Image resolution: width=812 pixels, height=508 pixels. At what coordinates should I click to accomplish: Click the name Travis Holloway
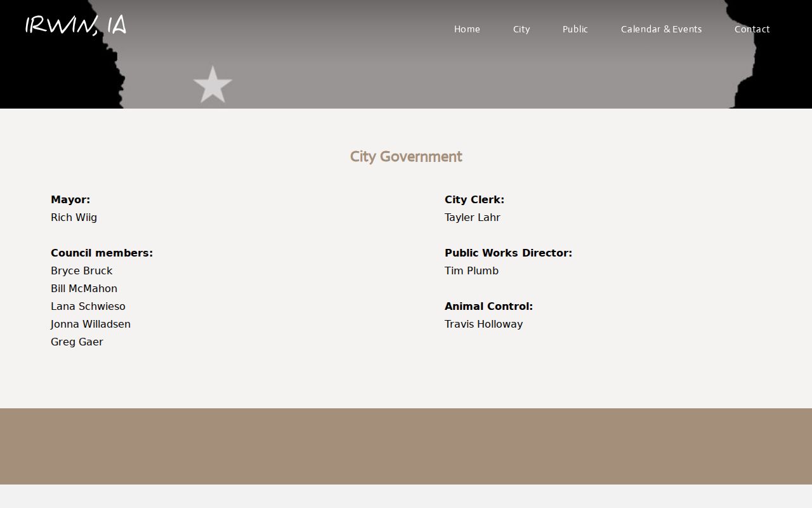[x=483, y=324]
